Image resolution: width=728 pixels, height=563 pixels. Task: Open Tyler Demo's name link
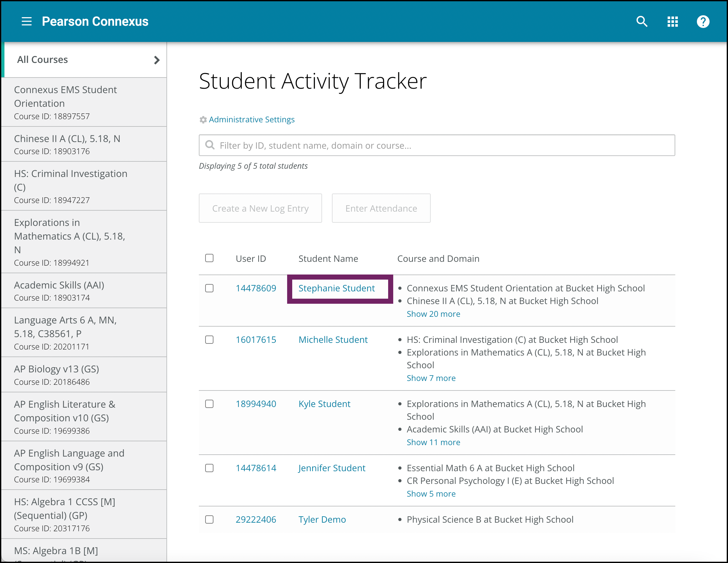pyautogui.click(x=322, y=519)
